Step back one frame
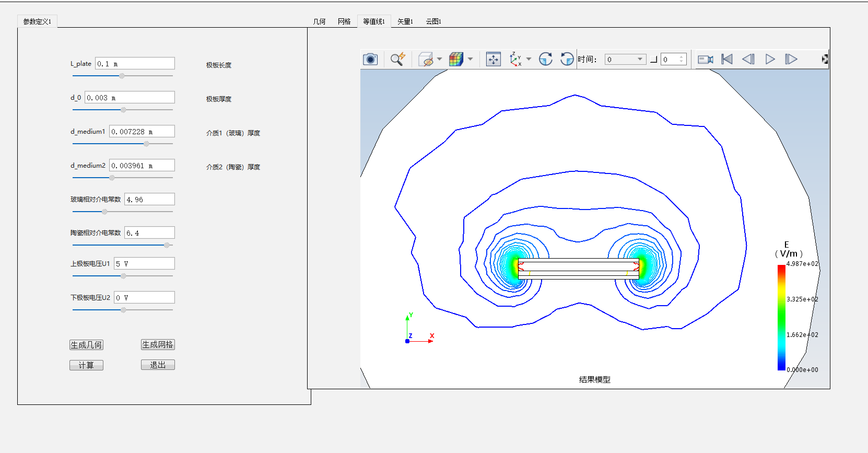The width and height of the screenshot is (868, 453). coord(748,59)
